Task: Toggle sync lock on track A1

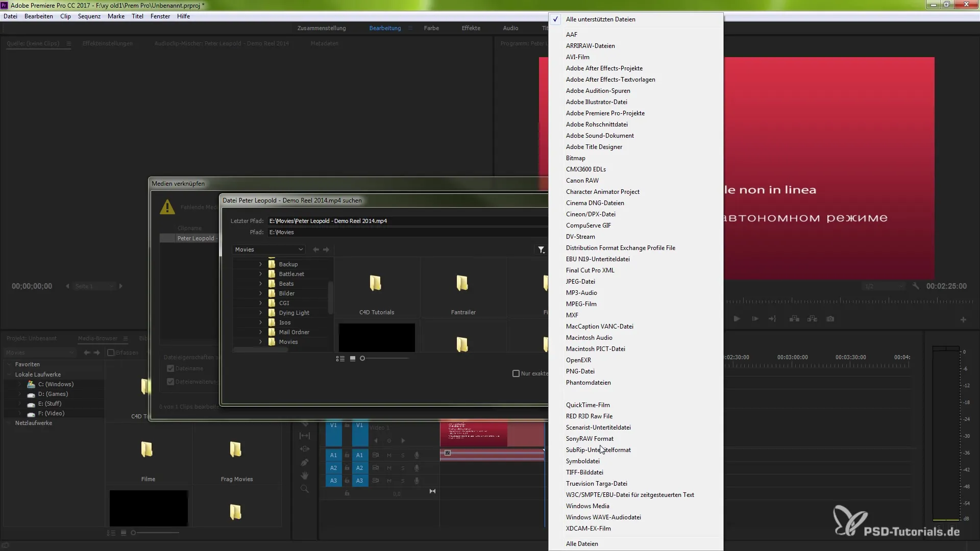Action: click(x=376, y=456)
